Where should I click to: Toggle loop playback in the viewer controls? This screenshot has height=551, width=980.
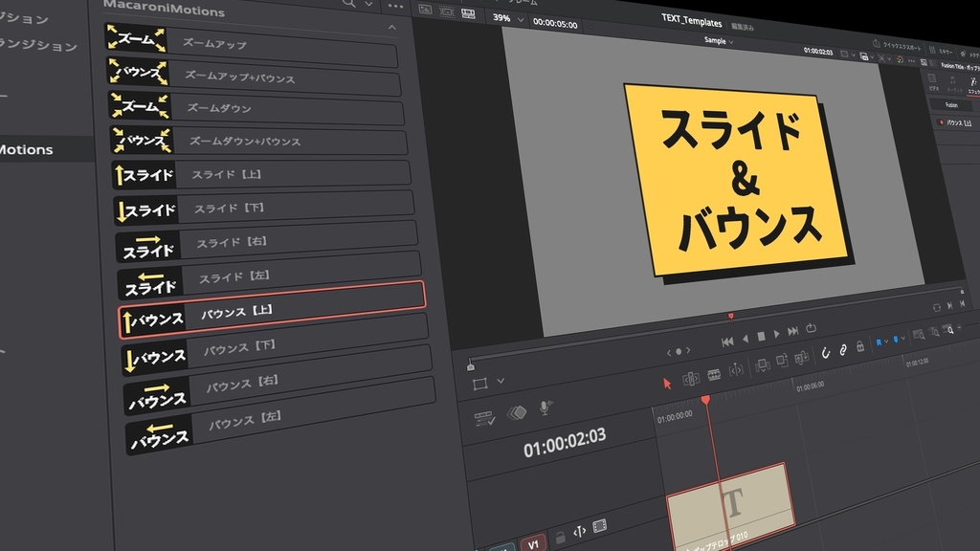pos(811,328)
